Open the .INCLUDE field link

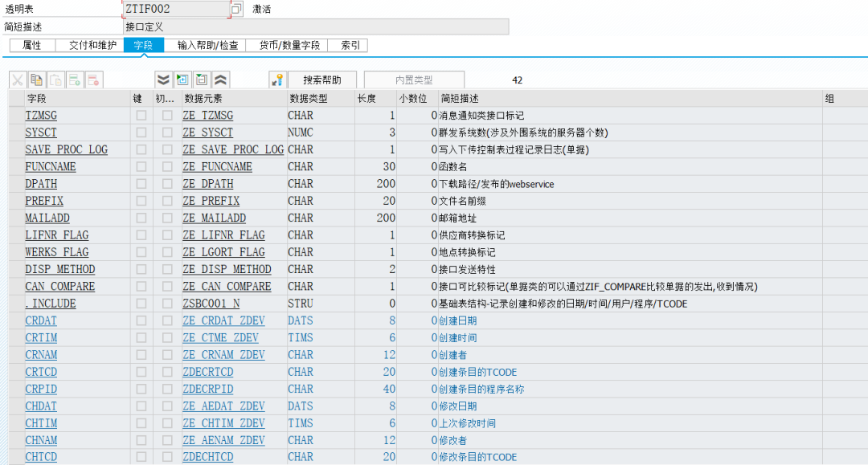point(51,304)
